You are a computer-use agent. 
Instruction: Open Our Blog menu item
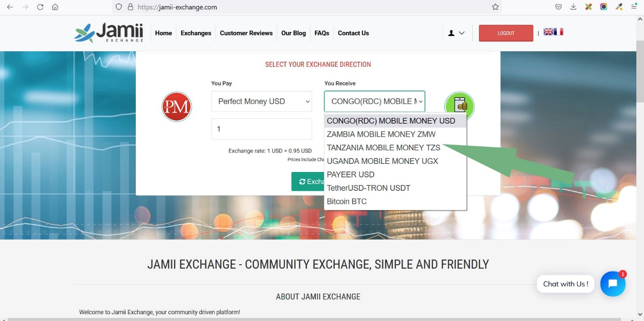point(294,33)
